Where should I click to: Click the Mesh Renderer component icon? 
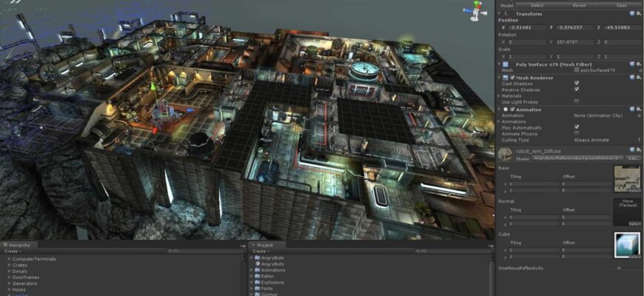506,78
